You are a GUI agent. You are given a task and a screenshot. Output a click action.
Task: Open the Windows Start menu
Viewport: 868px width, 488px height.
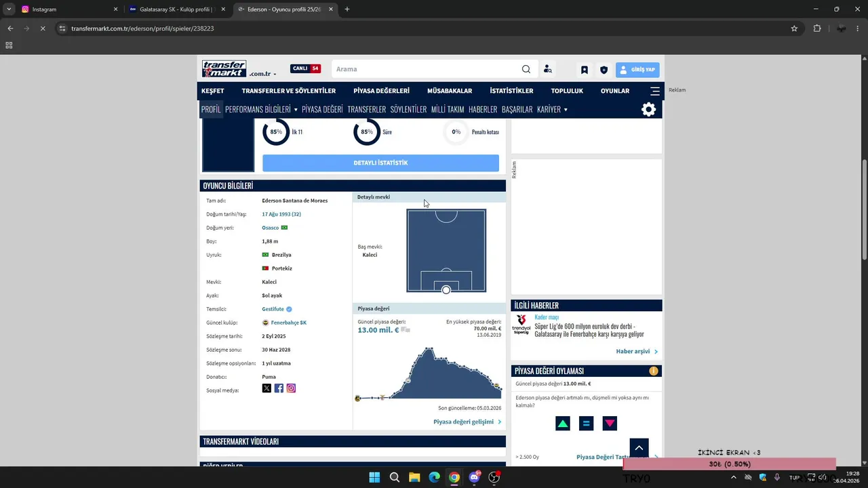[374, 477]
